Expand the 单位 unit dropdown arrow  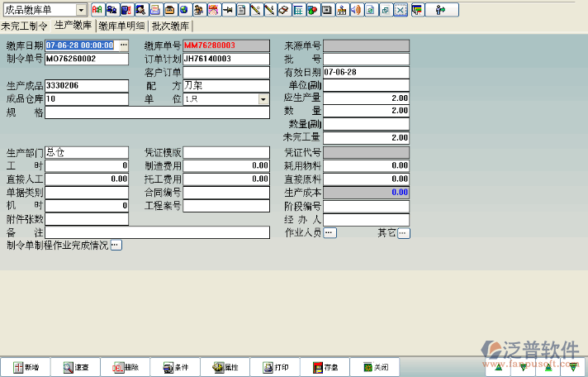[x=263, y=99]
